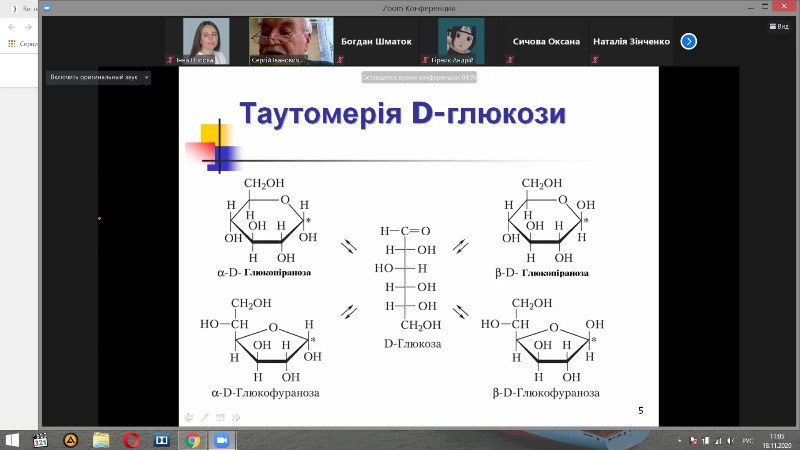800x450 pixels.
Task: Click the slide title "Таутомерія D-глюкози"
Action: (x=403, y=113)
